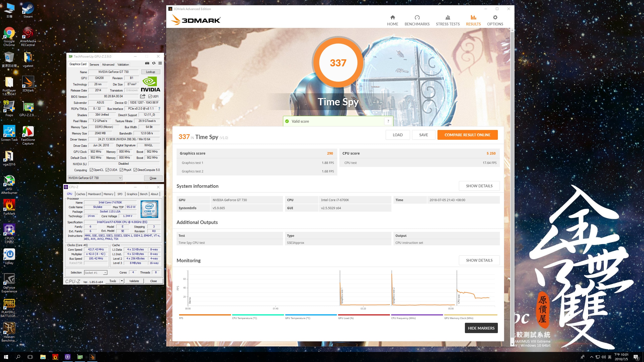Click the GPU Load (%) legend bar
The image size is (644, 362).
click(364, 315)
